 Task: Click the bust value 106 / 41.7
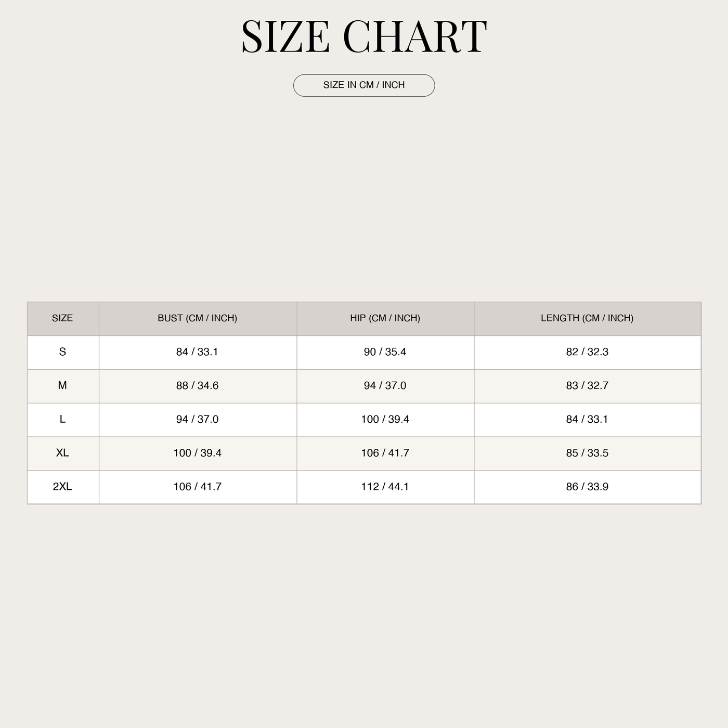[x=198, y=487]
